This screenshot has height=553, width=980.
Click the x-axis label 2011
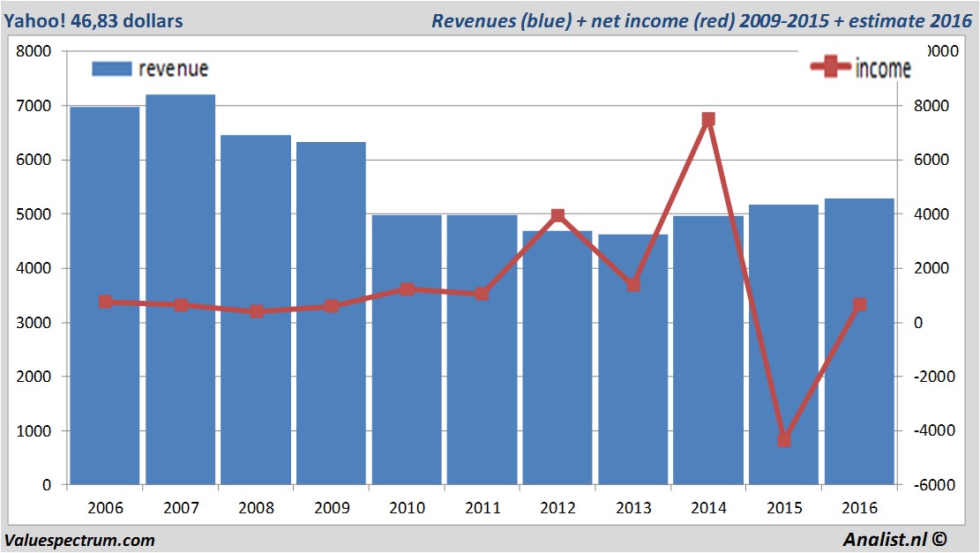pos(483,508)
